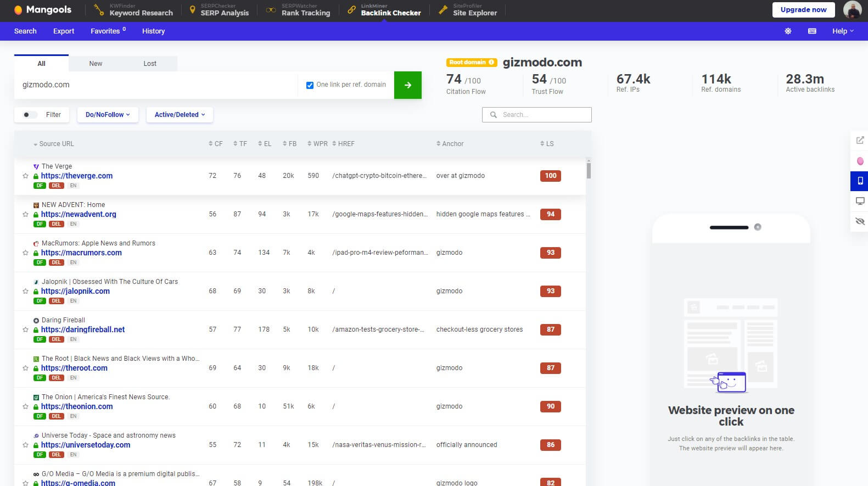Select desktop preview icon
Viewport: 868px width, 486px height.
point(860,201)
